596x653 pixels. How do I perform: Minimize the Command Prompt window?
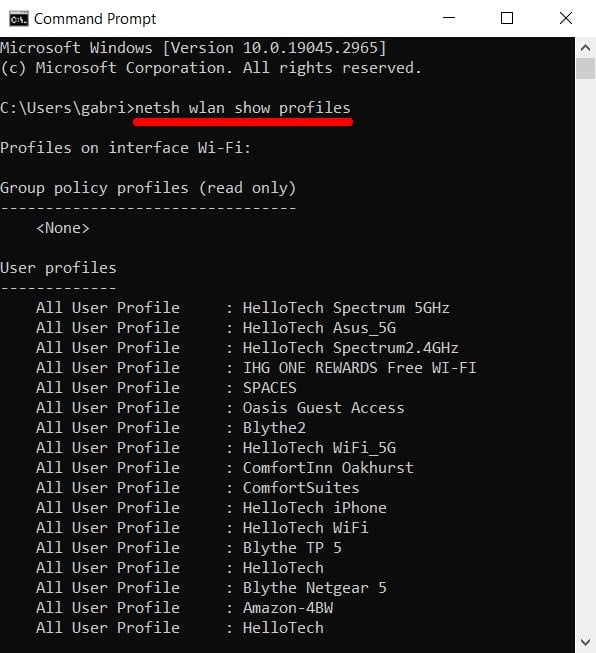(449, 18)
